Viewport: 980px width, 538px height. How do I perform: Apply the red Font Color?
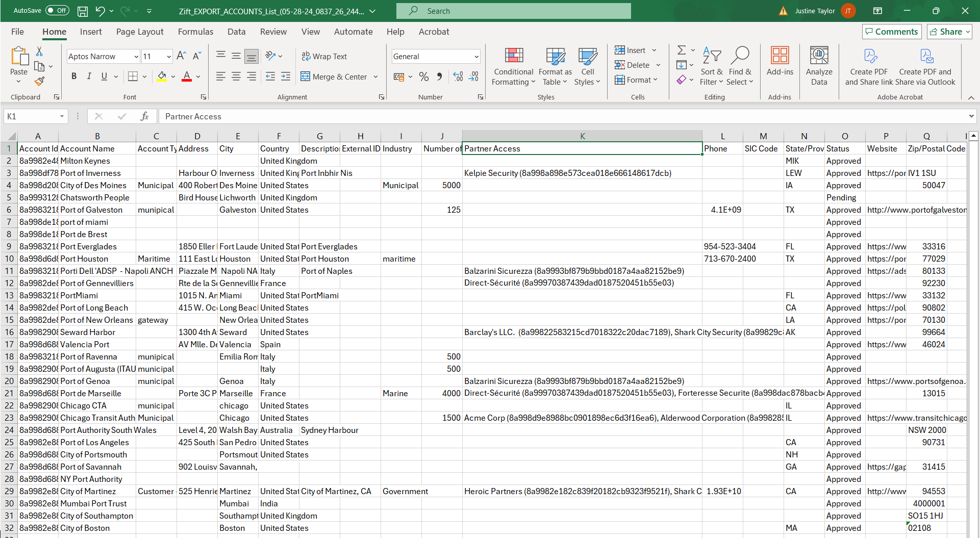tap(187, 76)
